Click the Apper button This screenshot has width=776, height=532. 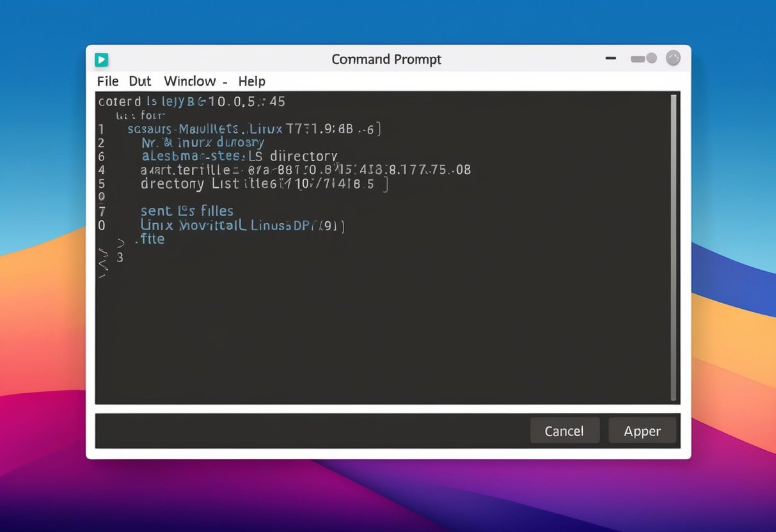pyautogui.click(x=642, y=430)
